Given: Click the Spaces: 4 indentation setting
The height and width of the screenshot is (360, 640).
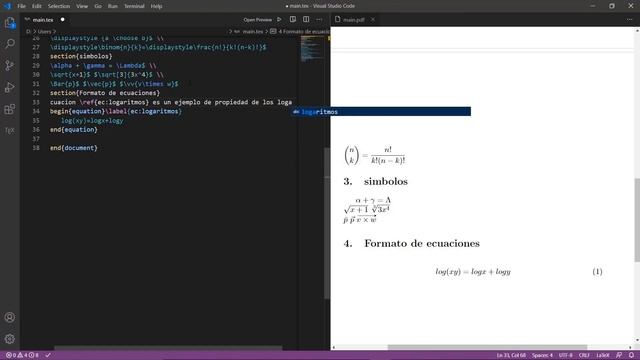Looking at the screenshot, I should click(542, 355).
